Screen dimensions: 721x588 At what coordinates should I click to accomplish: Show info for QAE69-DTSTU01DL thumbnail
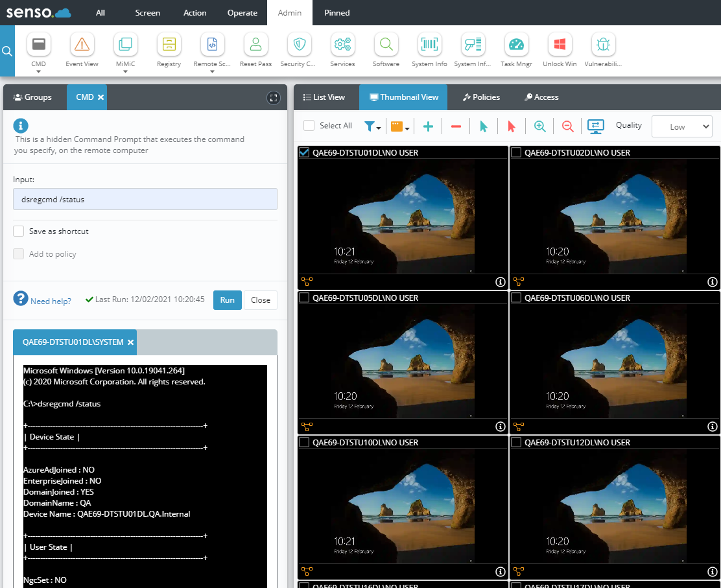(x=501, y=282)
